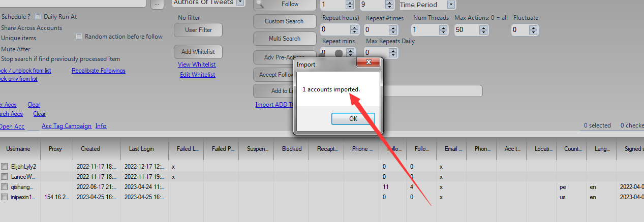
Task: Click the ellipsis browse button
Action: coord(157,3)
